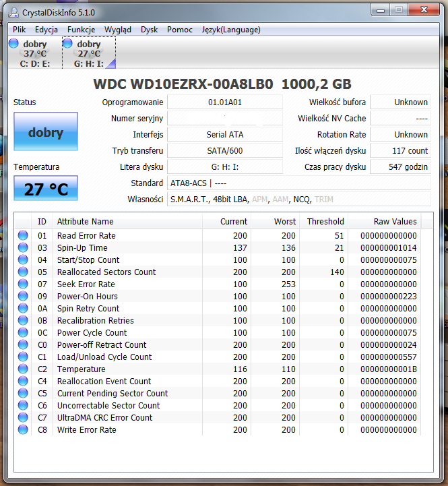Click the Własności features field
Image resolution: width=448 pixels, height=486 pixels.
pos(299,199)
